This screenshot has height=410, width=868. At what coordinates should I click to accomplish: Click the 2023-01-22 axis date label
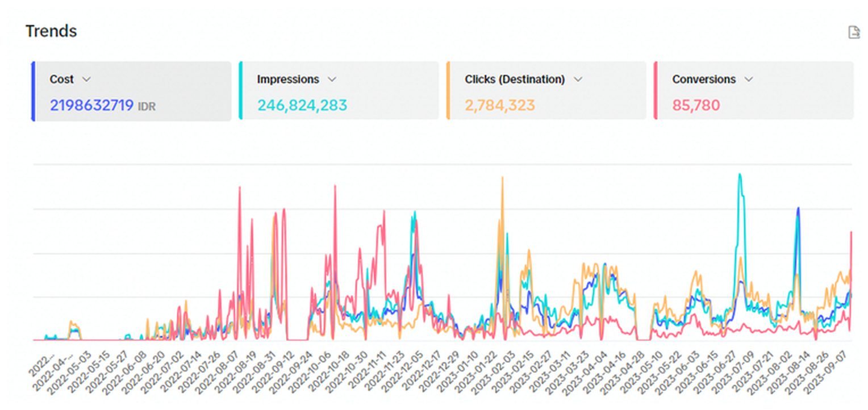477,371
